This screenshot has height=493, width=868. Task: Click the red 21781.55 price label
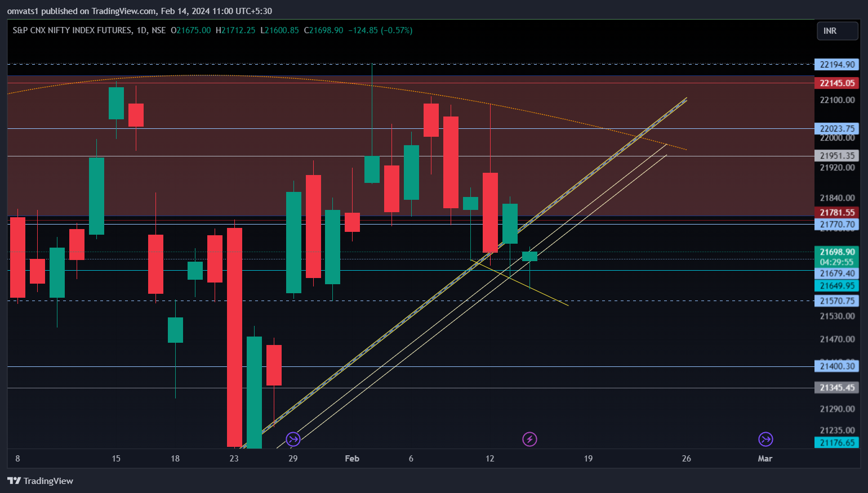pos(837,212)
